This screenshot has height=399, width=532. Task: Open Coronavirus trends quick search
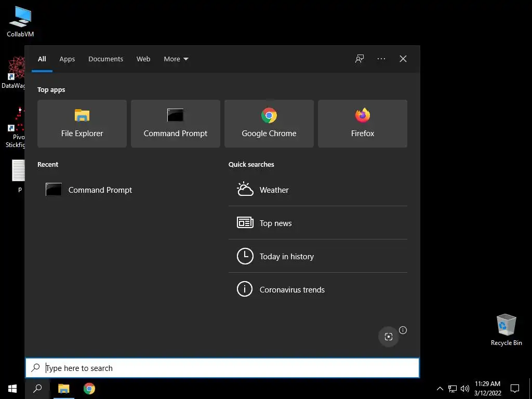point(318,289)
